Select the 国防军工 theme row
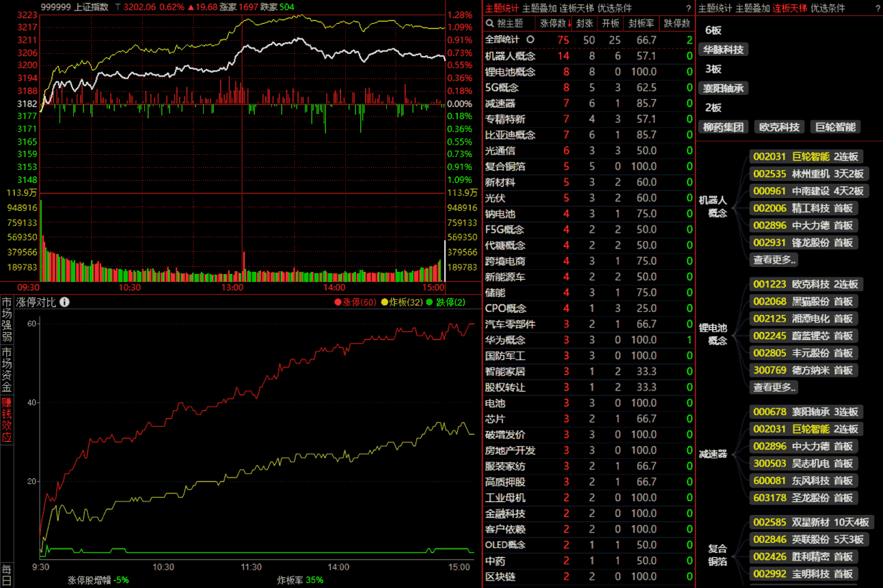The width and height of the screenshot is (883, 588). [x=588, y=355]
